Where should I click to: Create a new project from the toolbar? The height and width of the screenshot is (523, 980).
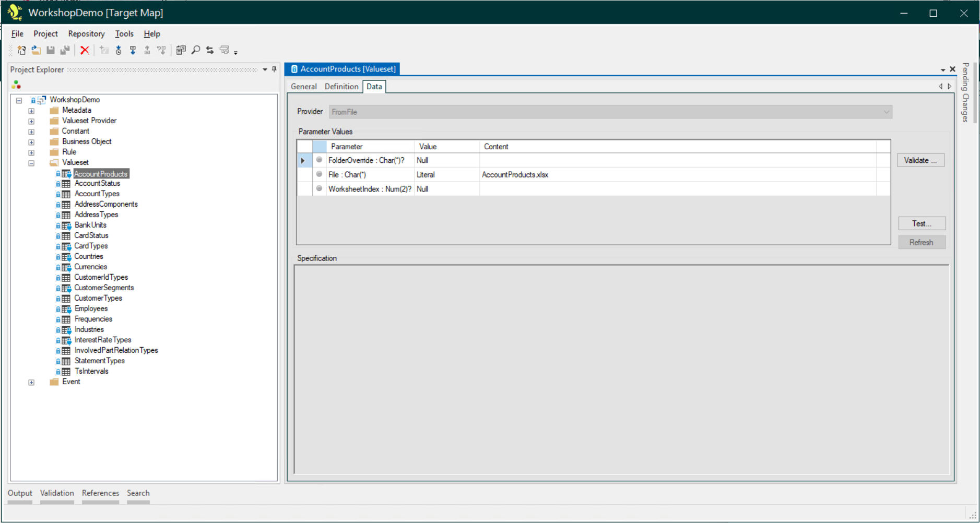click(21, 50)
